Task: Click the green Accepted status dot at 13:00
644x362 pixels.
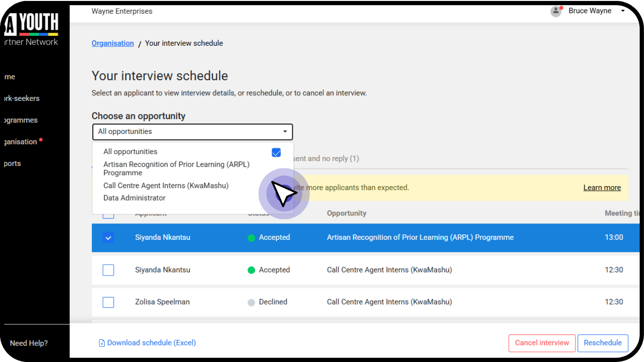Action: [x=251, y=238]
